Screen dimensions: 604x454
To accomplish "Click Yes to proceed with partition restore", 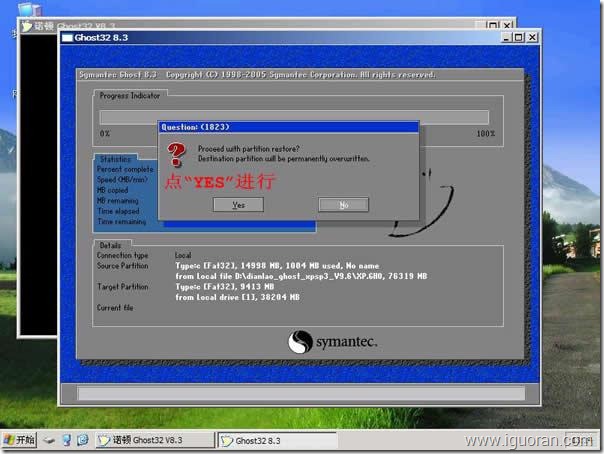I will 238,204.
